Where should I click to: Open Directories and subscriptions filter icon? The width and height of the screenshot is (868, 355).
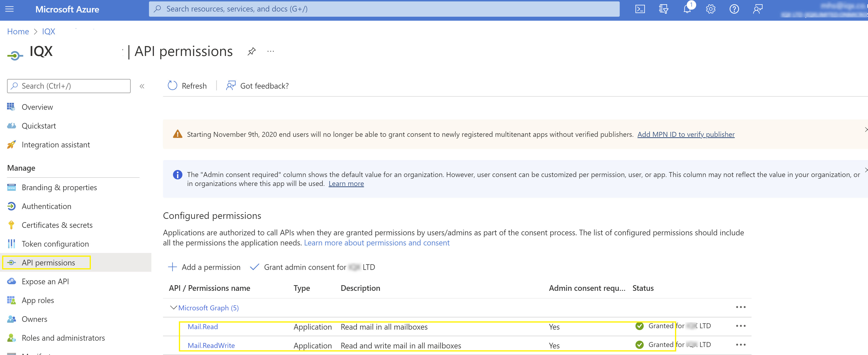[663, 9]
